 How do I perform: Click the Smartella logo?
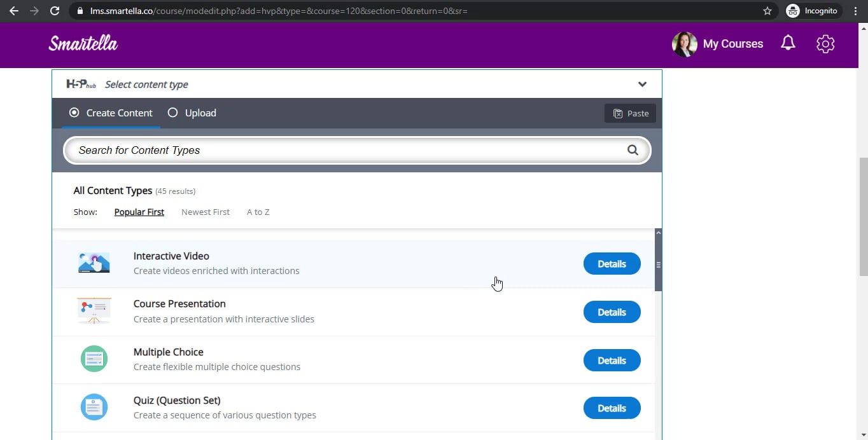[83, 43]
